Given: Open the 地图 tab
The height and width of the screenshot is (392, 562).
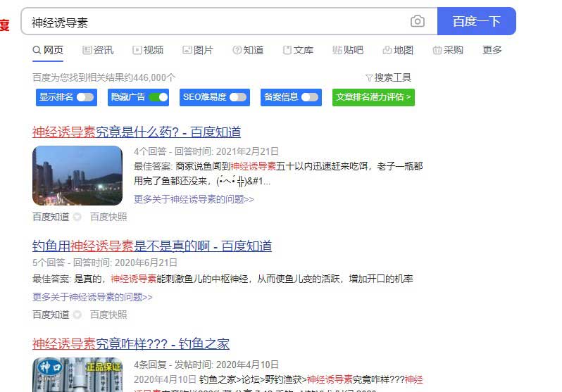Looking at the screenshot, I should pyautogui.click(x=398, y=50).
